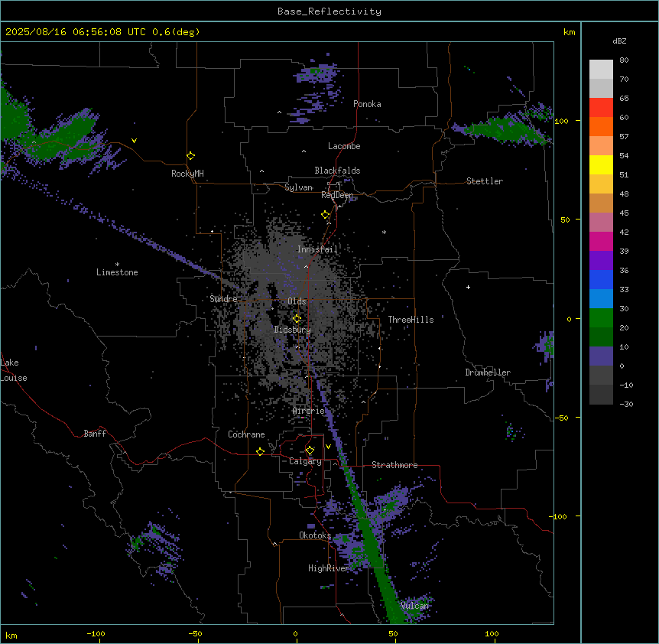Image resolution: width=659 pixels, height=644 pixels.
Task: Click the 80 value on the dBZ scale
Action: click(x=624, y=60)
